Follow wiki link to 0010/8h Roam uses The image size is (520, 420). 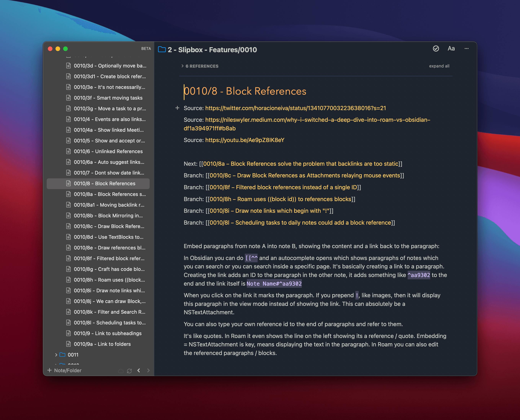280,199
